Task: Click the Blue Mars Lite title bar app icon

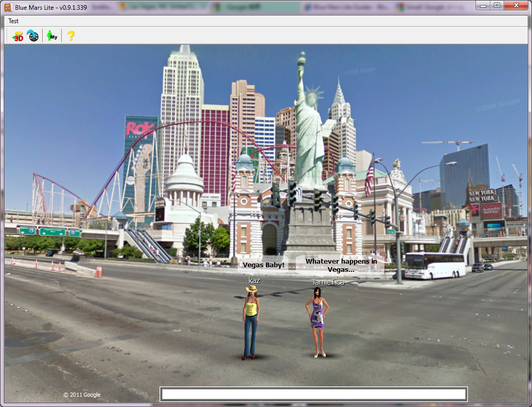Action: pyautogui.click(x=8, y=7)
